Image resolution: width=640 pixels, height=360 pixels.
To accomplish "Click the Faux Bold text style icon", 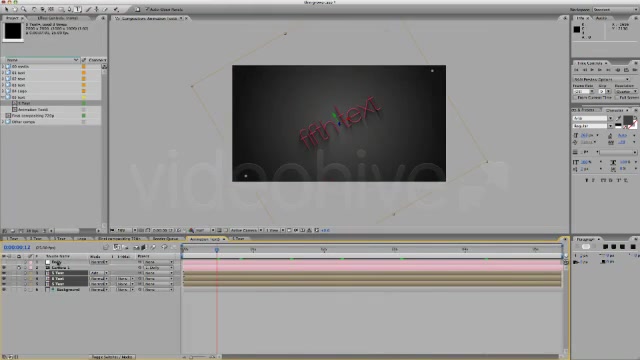I will coord(587,180).
